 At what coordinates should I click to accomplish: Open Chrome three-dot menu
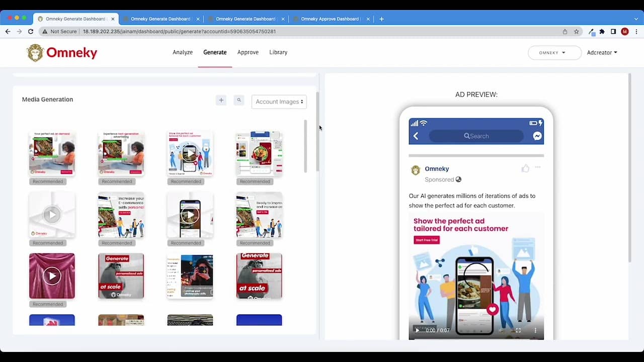click(636, 31)
